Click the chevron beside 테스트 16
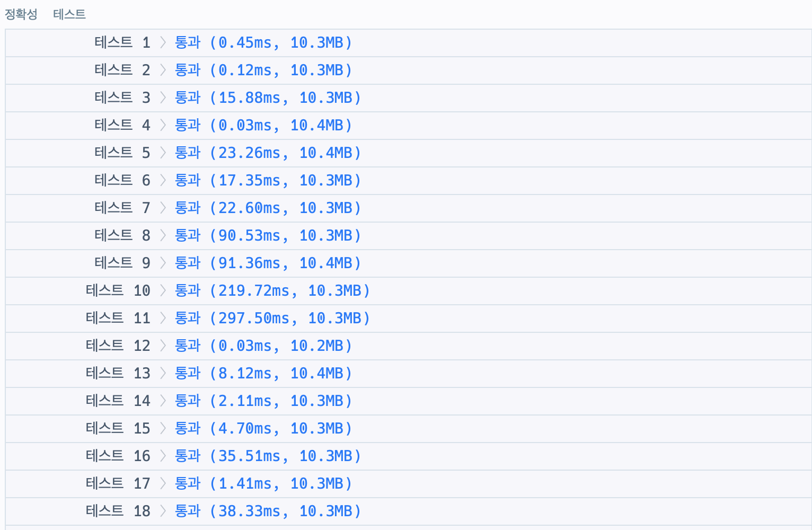 163,456
